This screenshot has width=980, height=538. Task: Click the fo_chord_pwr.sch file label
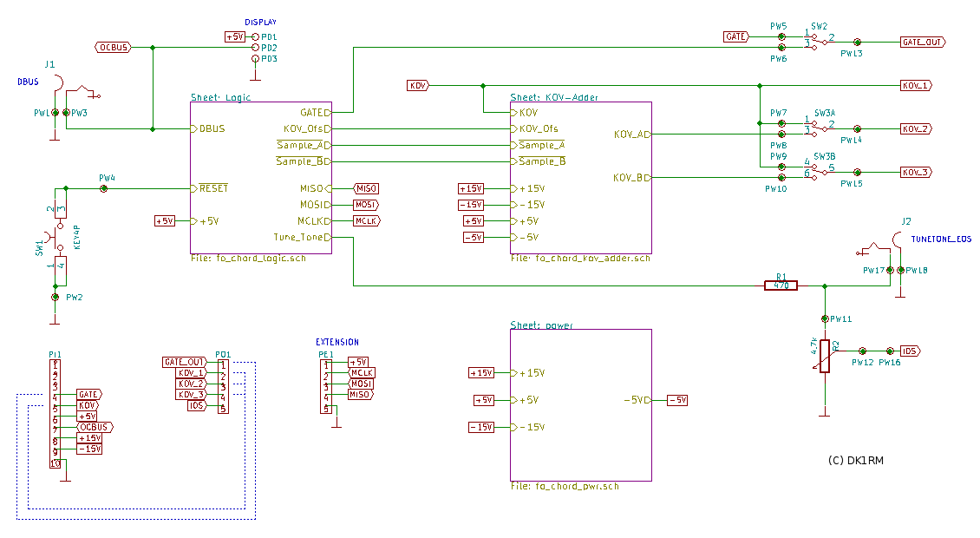point(565,487)
